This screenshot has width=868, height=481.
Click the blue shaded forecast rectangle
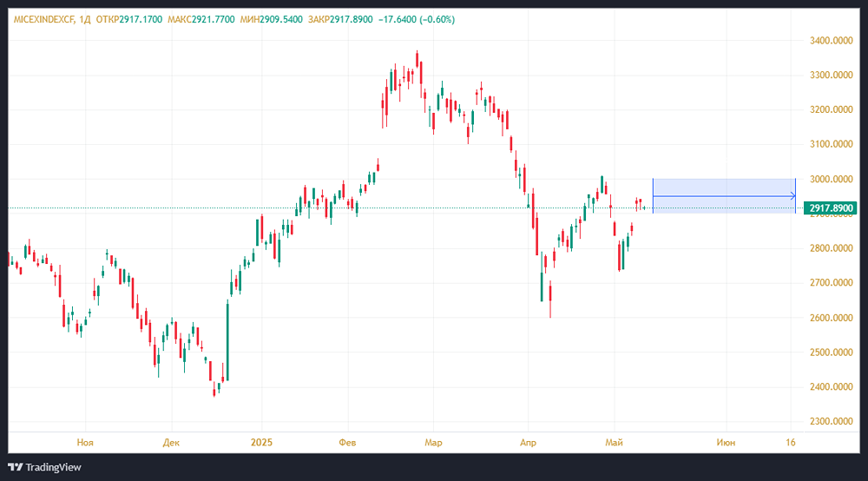[x=723, y=188]
